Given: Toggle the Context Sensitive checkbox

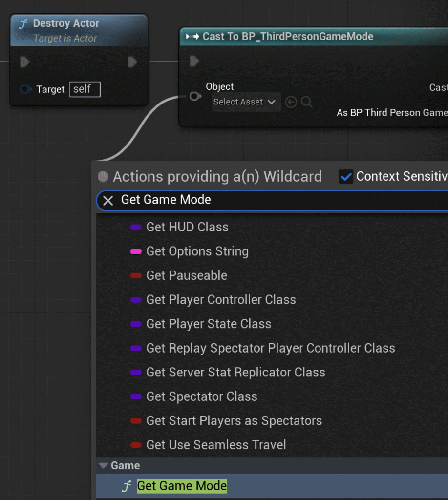Looking at the screenshot, I should click(x=346, y=176).
